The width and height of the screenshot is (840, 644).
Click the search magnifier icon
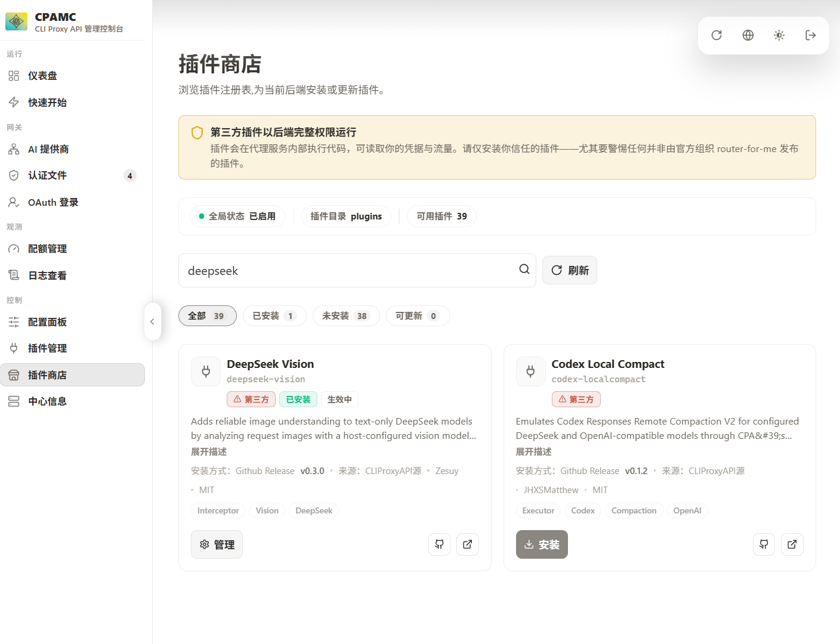tap(524, 270)
